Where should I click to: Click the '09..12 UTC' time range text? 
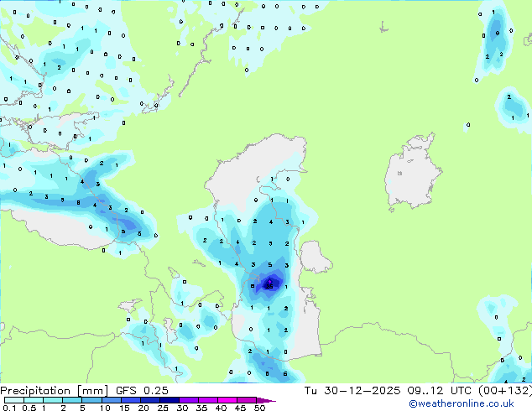point(440,391)
